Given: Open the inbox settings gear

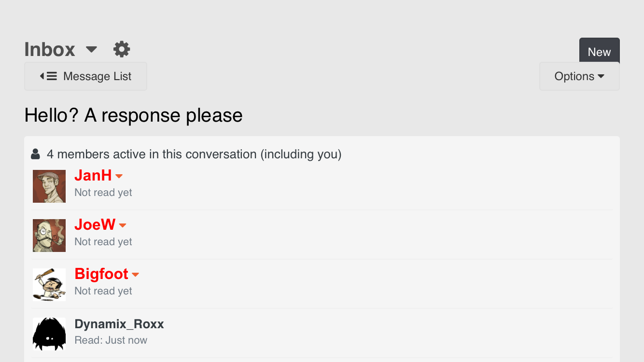Looking at the screenshot, I should pos(122,49).
